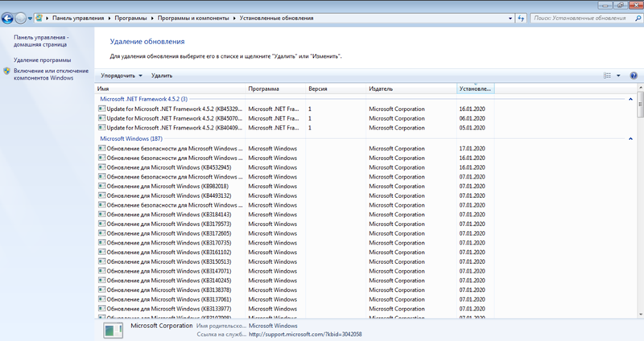Expand arrow after Панель управления breadcrumb
644x341 pixels.
point(109,18)
